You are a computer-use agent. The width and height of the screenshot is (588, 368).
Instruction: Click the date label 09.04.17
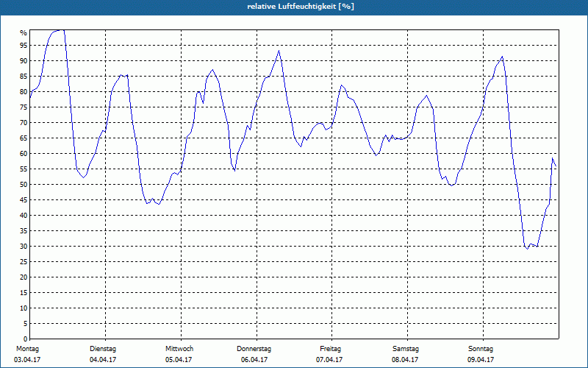click(481, 360)
